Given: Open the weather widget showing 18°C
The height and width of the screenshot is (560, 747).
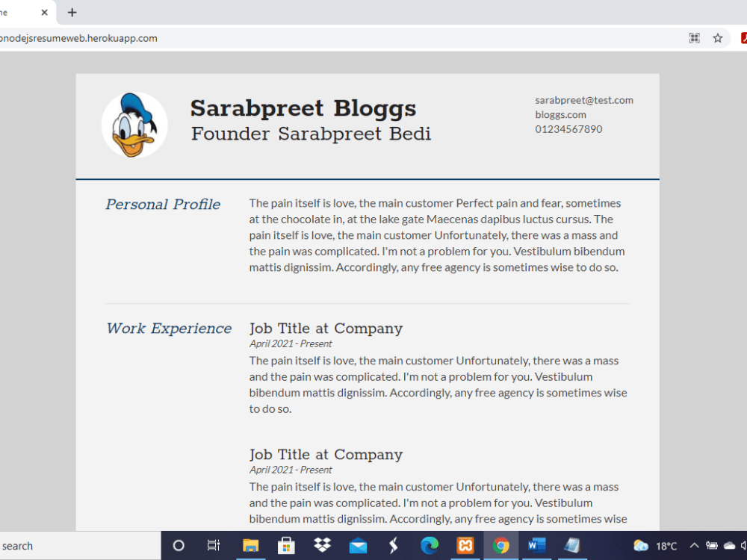Looking at the screenshot, I should [654, 546].
